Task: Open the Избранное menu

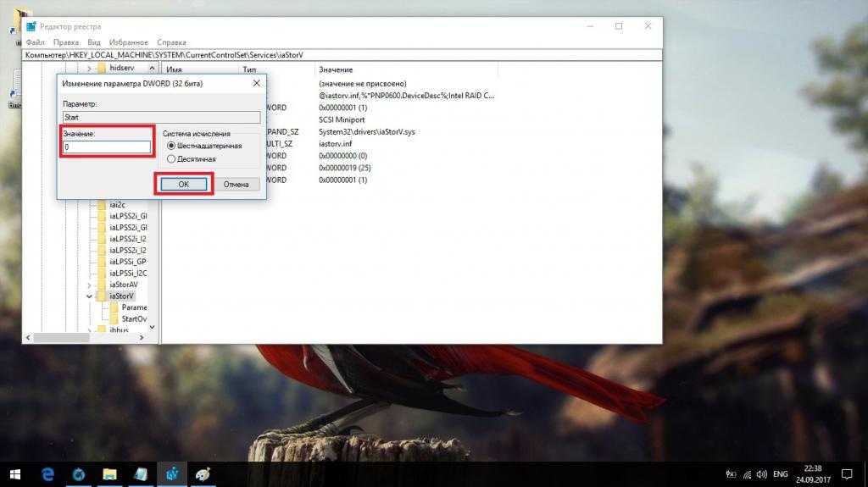Action: tap(129, 42)
